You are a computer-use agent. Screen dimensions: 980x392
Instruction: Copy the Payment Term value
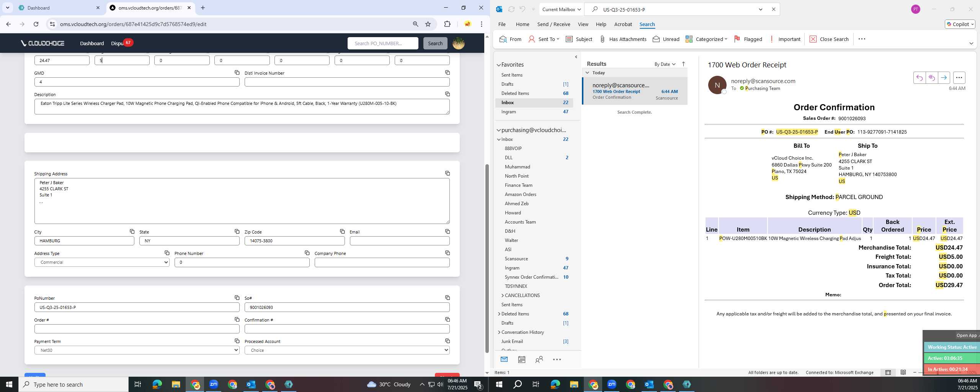[237, 341]
